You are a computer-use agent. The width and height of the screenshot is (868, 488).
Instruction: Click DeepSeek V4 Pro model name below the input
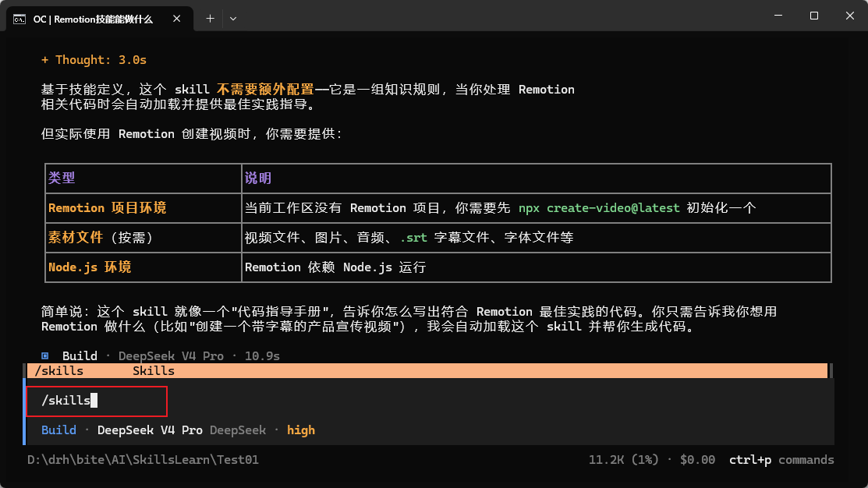[150, 430]
